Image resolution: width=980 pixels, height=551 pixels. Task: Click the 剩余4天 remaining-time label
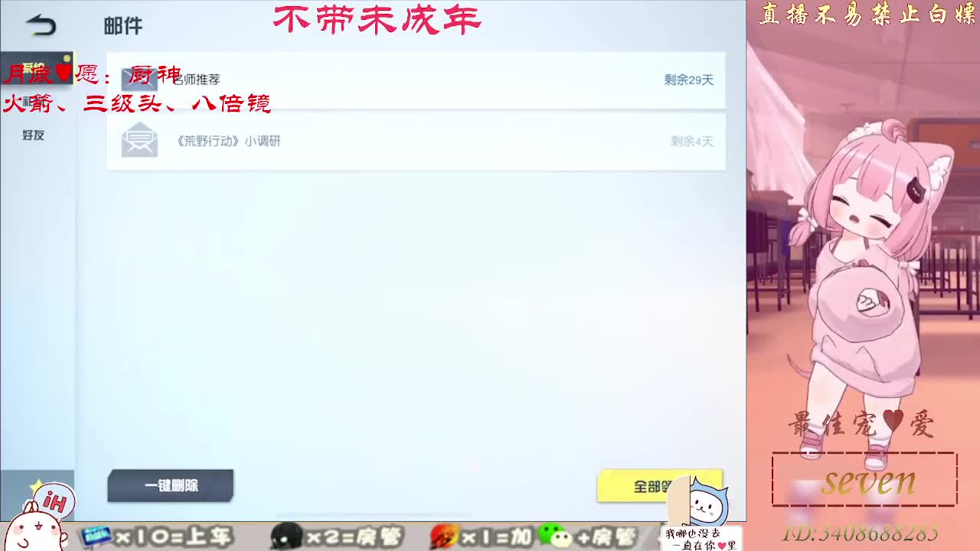692,142
